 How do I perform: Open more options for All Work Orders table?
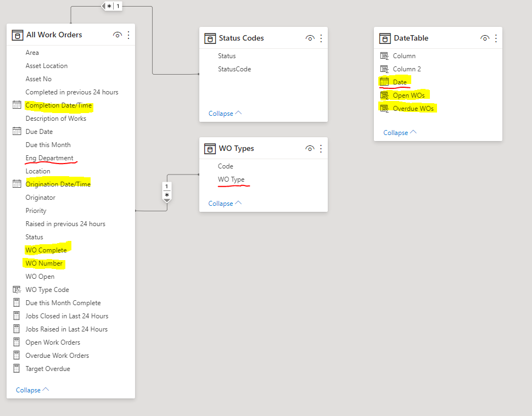pyautogui.click(x=128, y=35)
